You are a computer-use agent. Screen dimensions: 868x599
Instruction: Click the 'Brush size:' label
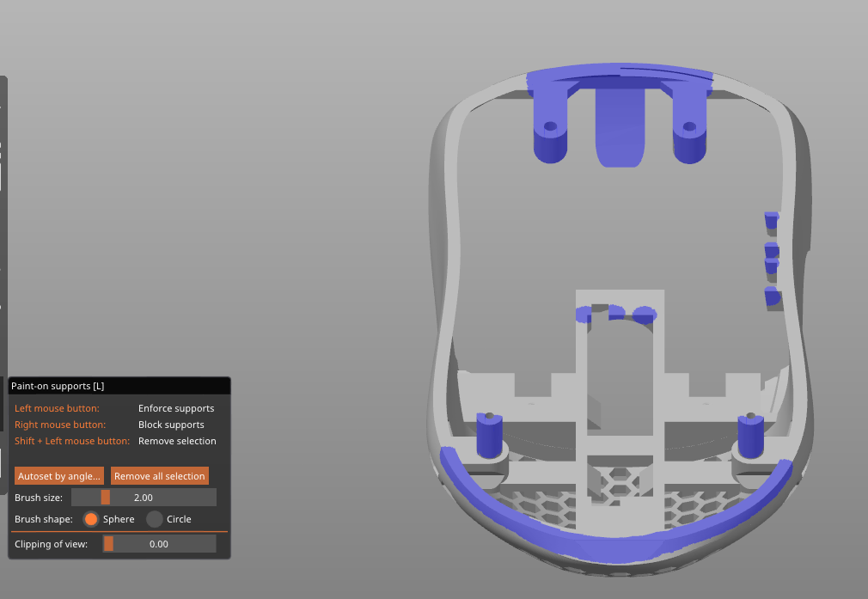(39, 498)
